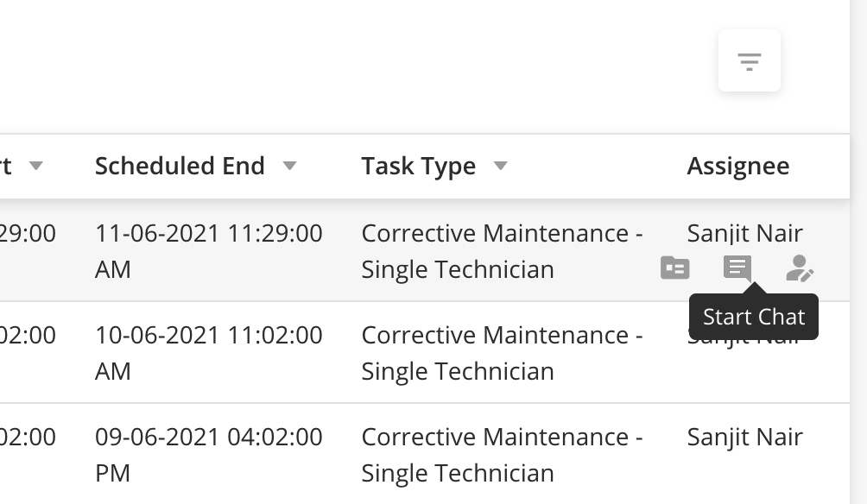Expand the Scheduled End sort dropdown arrow
This screenshot has width=867, height=504.
pyautogui.click(x=290, y=165)
